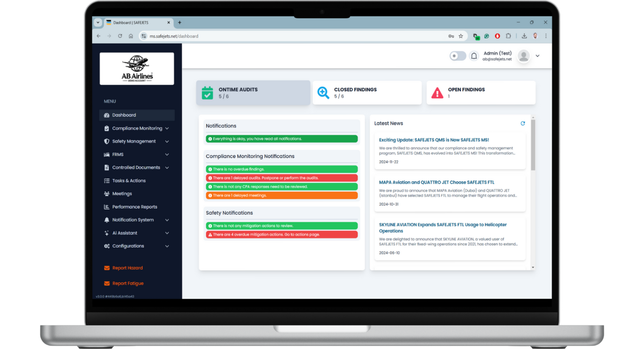
Task: Click the Tasks & Actions list icon
Action: pos(106,181)
